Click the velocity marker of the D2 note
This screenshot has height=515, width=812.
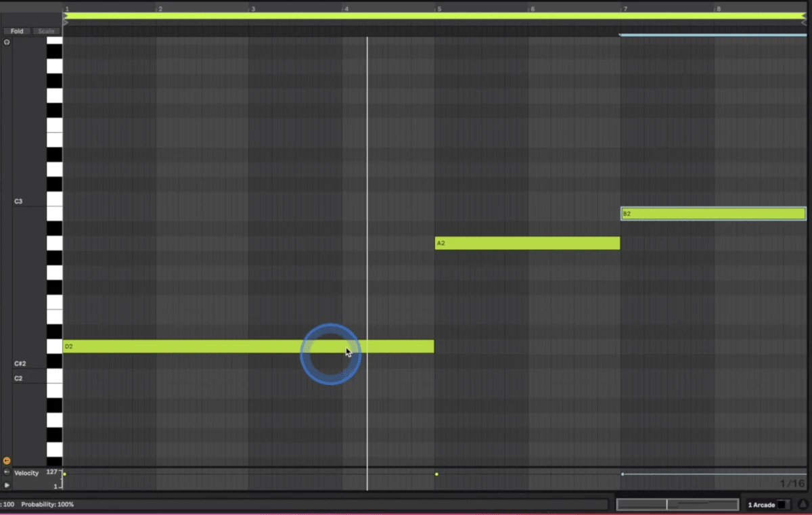[x=64, y=474]
